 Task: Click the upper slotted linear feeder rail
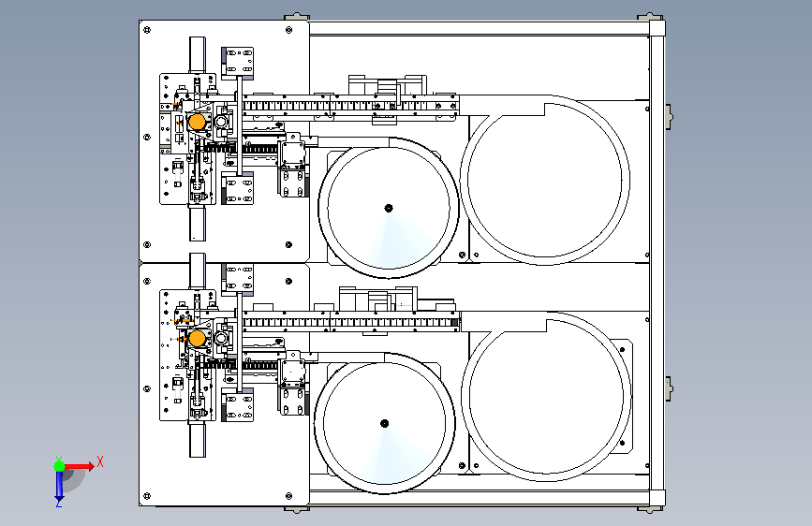350,106
